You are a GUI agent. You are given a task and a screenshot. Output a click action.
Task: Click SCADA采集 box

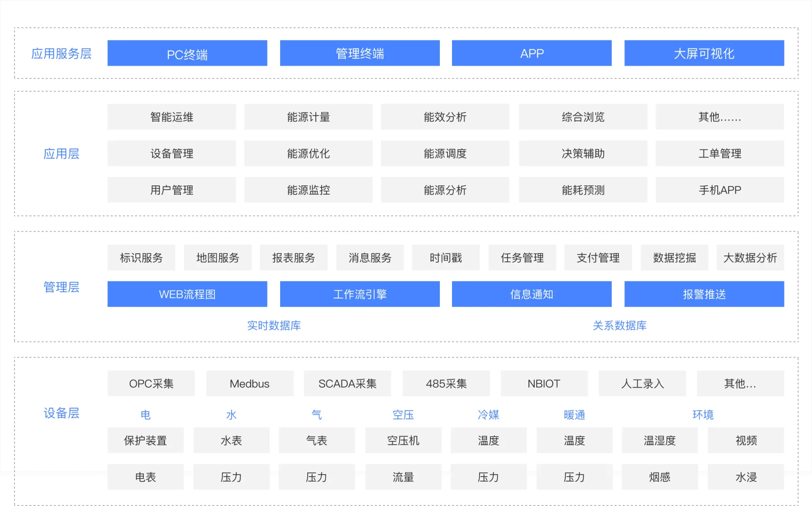[x=347, y=384]
